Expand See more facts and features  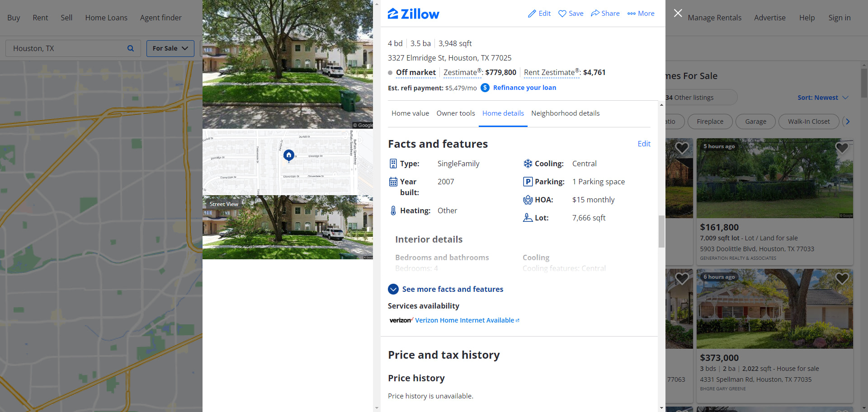point(445,289)
